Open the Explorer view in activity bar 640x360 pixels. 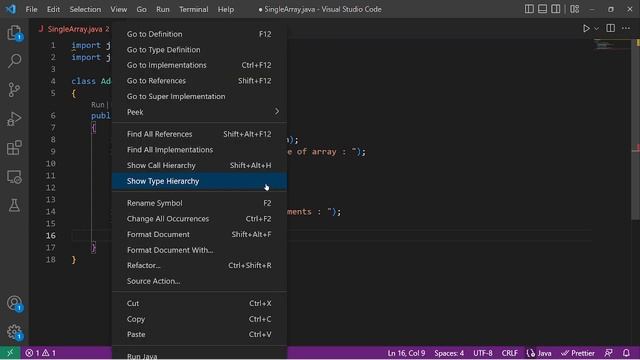pyautogui.click(x=14, y=33)
